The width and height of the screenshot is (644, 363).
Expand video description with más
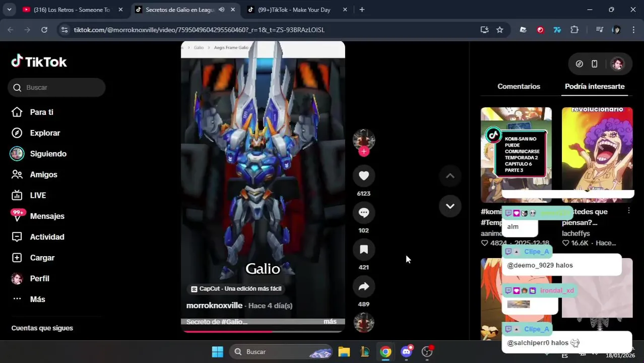(x=330, y=322)
